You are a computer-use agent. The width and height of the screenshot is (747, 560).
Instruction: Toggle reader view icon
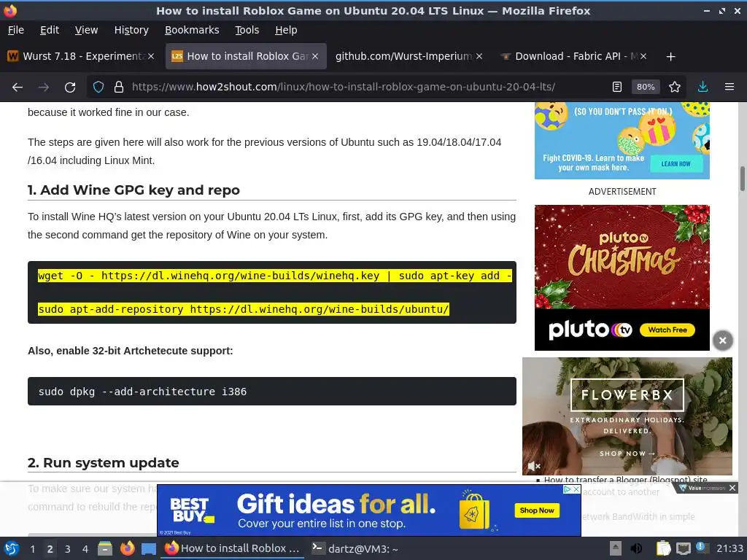pyautogui.click(x=617, y=87)
